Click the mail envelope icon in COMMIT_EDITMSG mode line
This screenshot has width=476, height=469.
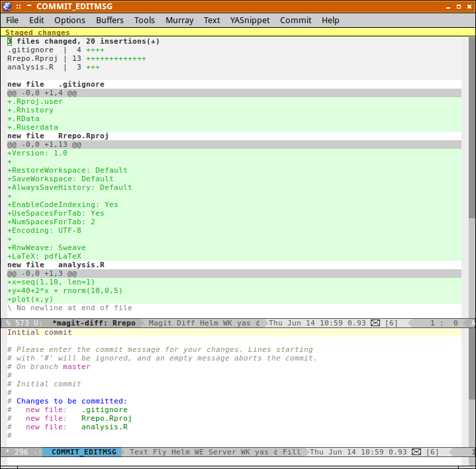click(416, 452)
